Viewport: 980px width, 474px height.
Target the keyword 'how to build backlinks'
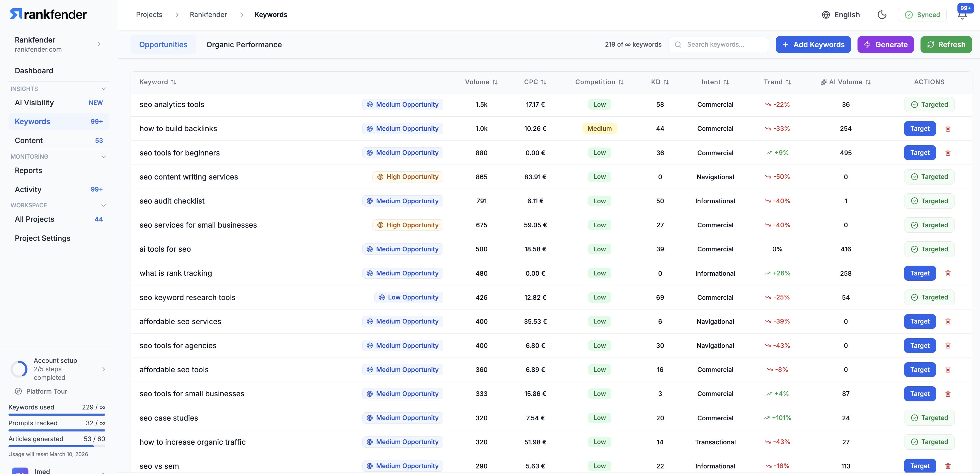[x=920, y=128]
